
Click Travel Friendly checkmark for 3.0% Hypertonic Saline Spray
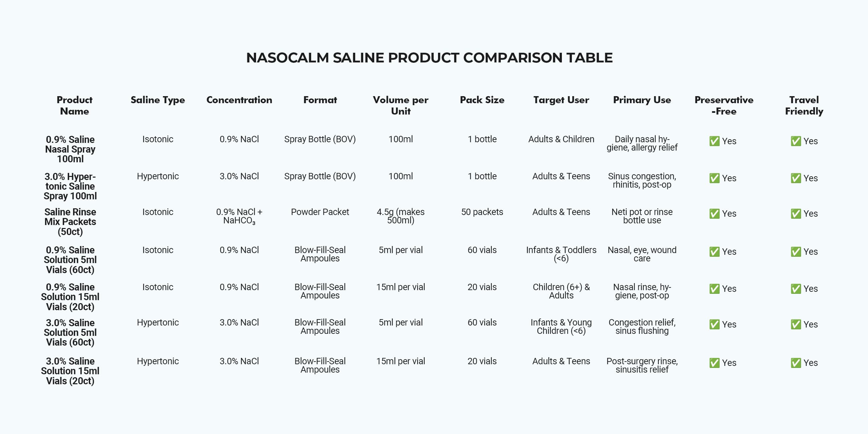796,178
